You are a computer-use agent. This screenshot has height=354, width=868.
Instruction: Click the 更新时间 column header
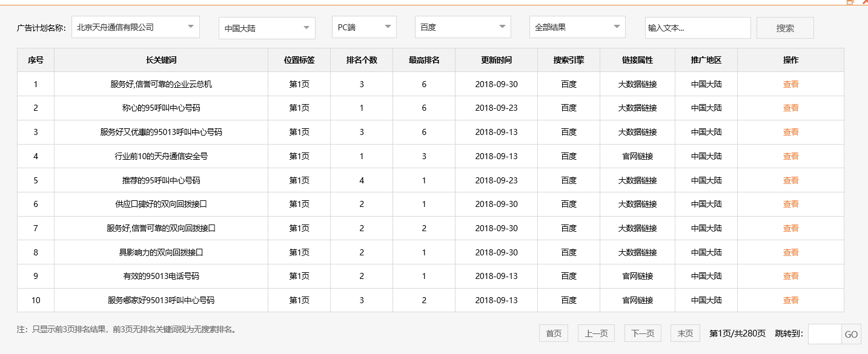tap(495, 60)
